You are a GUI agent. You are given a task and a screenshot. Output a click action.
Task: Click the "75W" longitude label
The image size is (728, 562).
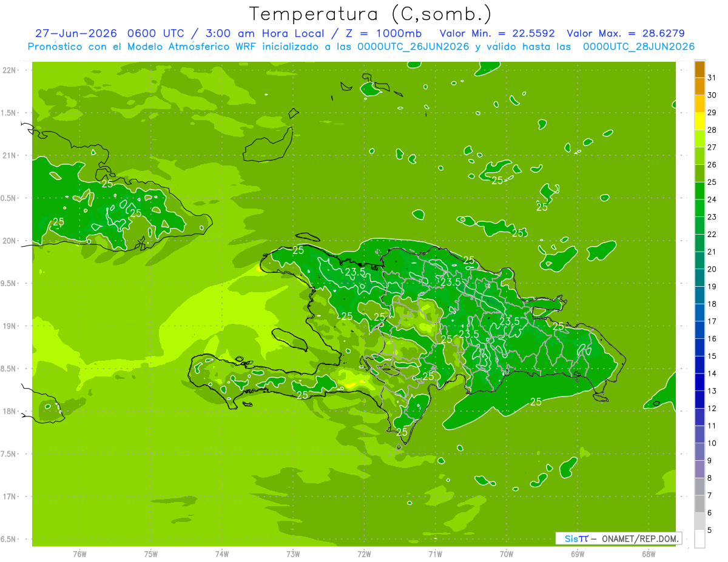point(151,554)
